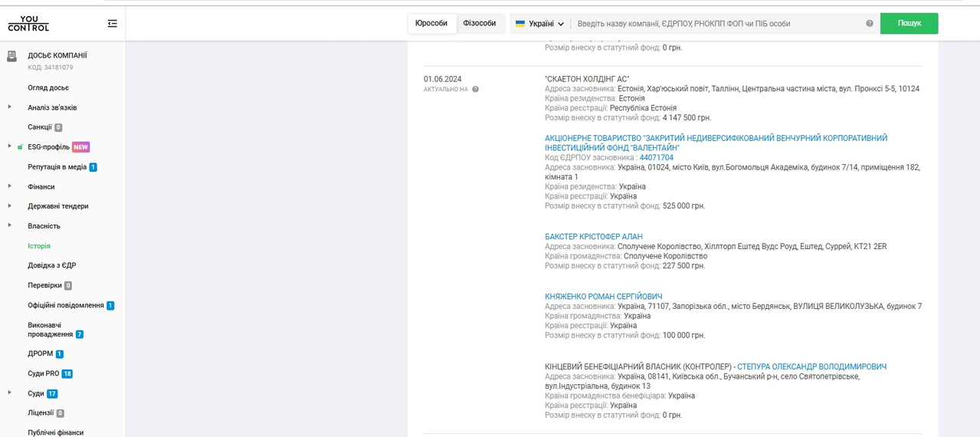Click contribution value 227 500 грн.
The image size is (980, 437).
[x=683, y=266]
